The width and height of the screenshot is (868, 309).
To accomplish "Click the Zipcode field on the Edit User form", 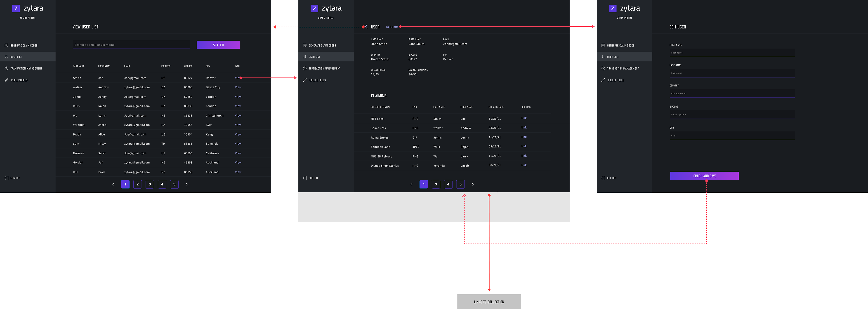I will pos(732,115).
